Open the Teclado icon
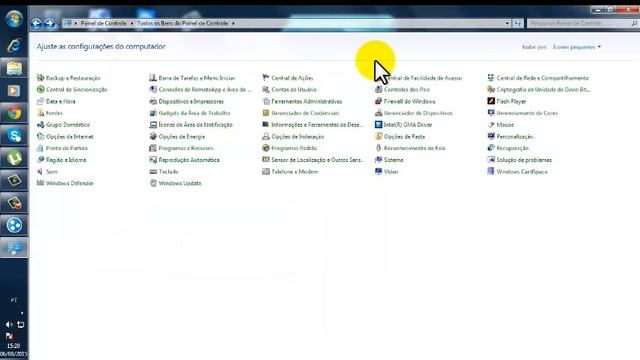Screen dimensions: 640x360 point(153,172)
